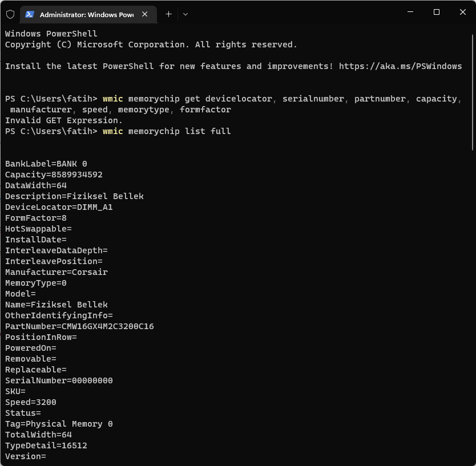Image resolution: width=476 pixels, height=466 pixels.
Task: Click the DeviceLocator=DIMM_A1 line
Action: point(59,207)
